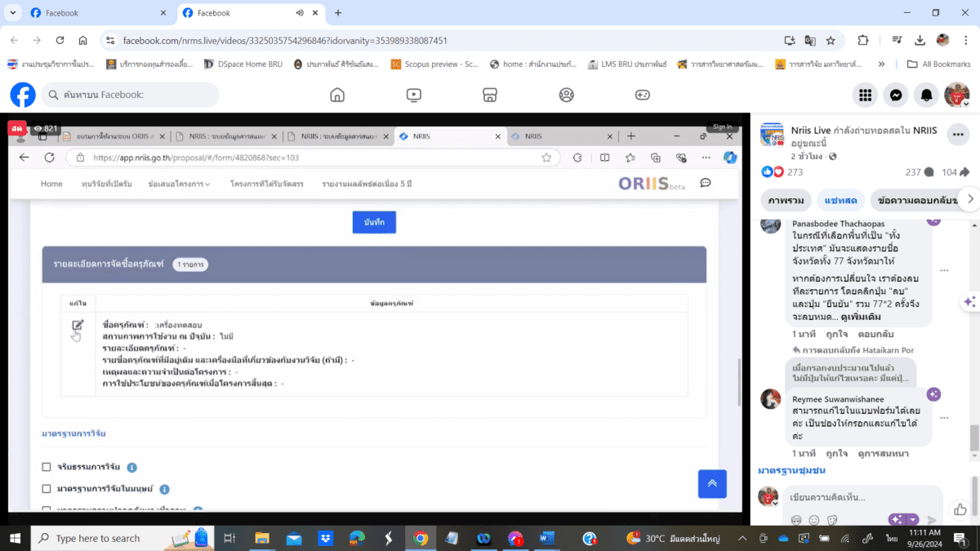This screenshot has height=551, width=980.
Task: Open DSpace Home BRU bookmark
Action: [243, 64]
